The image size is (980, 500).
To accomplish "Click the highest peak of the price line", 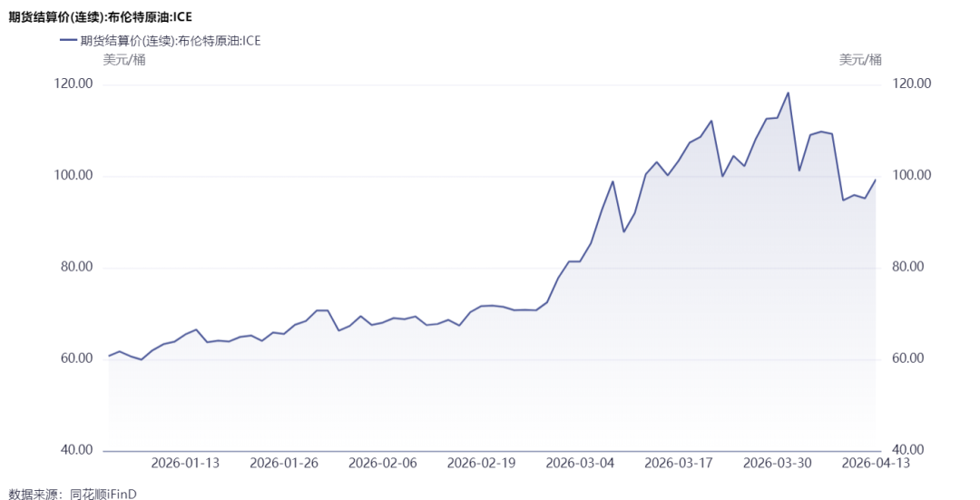I will pos(789,93).
